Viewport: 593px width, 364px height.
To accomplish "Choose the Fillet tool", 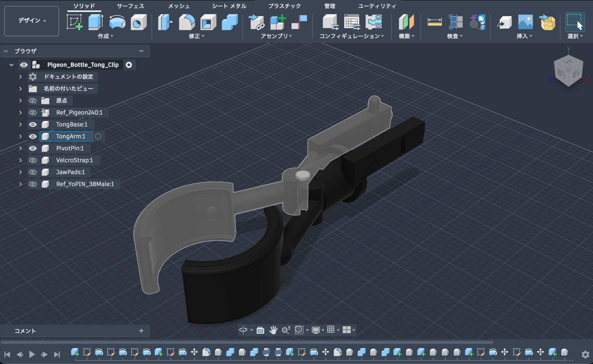I will coord(187,22).
